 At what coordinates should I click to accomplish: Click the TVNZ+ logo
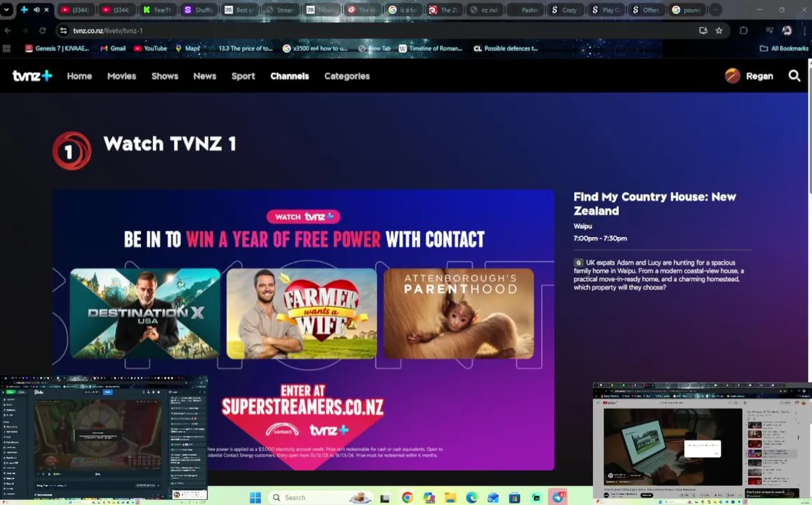(x=32, y=76)
